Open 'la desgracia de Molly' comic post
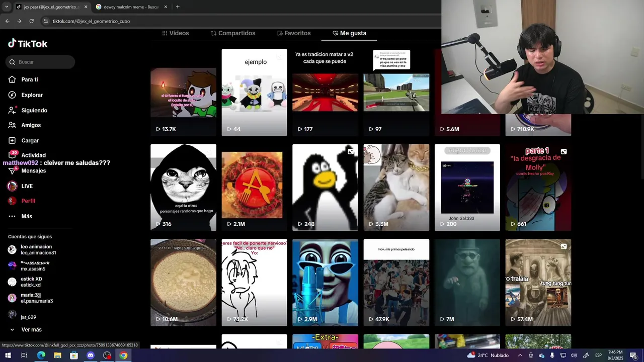Screen dimensions: 644x362 [x=538, y=188]
